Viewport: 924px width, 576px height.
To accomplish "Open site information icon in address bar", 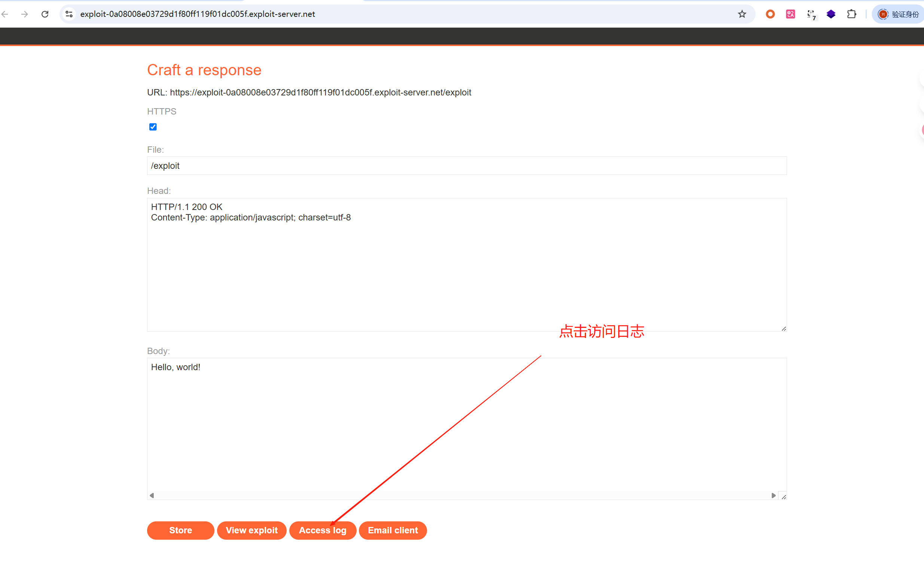I will point(69,14).
